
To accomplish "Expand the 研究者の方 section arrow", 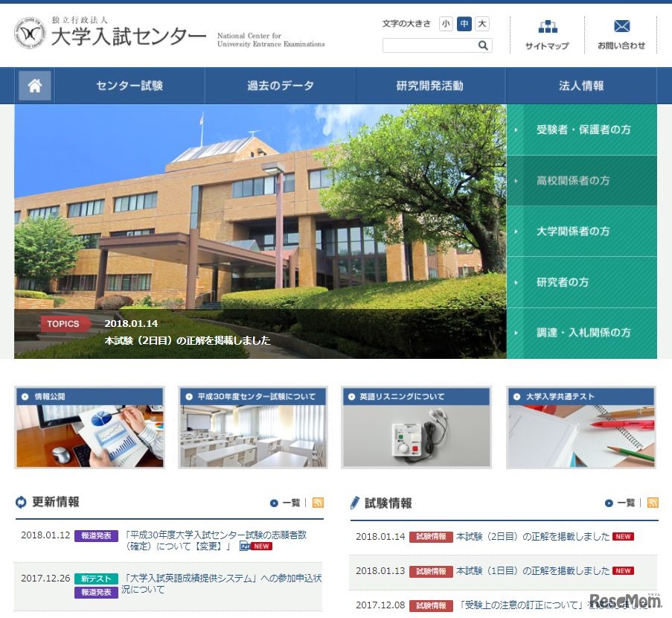I will tap(517, 283).
